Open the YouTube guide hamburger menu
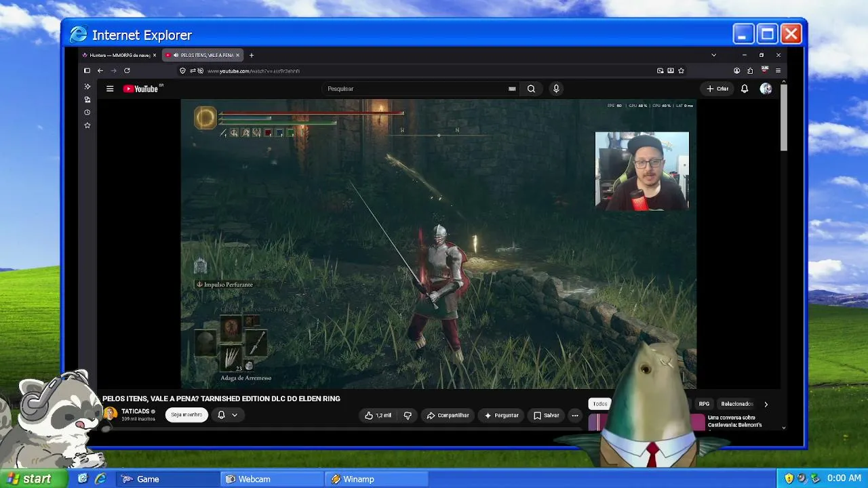Screen dimensions: 868x488 tap(110, 89)
